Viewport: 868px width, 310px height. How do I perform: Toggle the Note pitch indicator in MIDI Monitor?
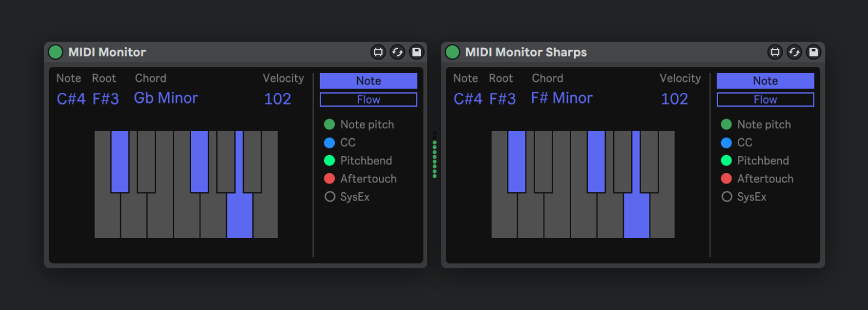[x=330, y=125]
